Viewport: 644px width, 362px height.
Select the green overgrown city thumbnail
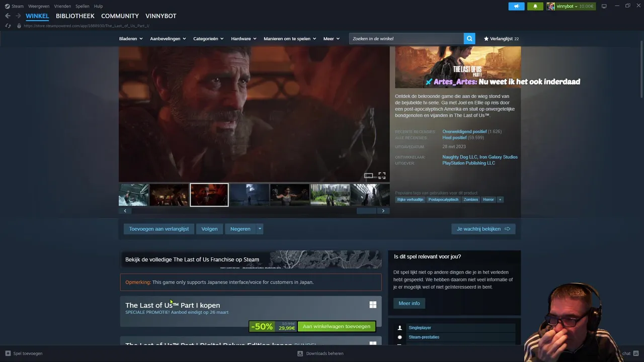tap(330, 195)
